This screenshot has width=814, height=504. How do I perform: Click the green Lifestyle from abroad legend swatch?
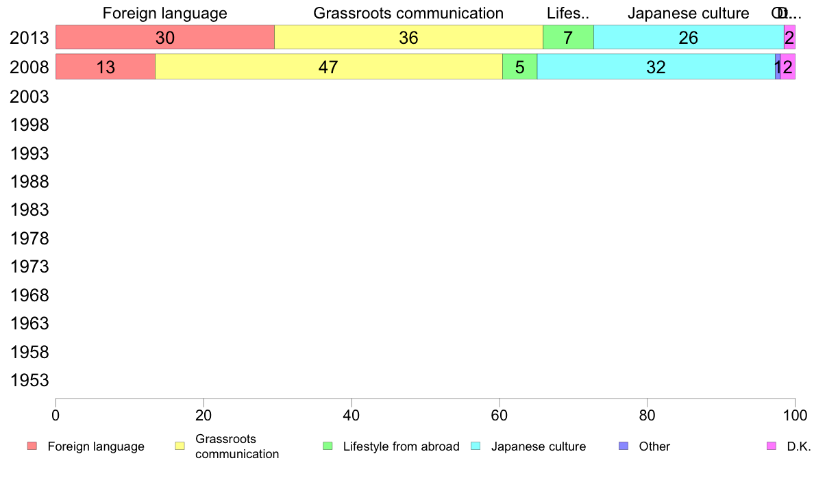coord(328,446)
